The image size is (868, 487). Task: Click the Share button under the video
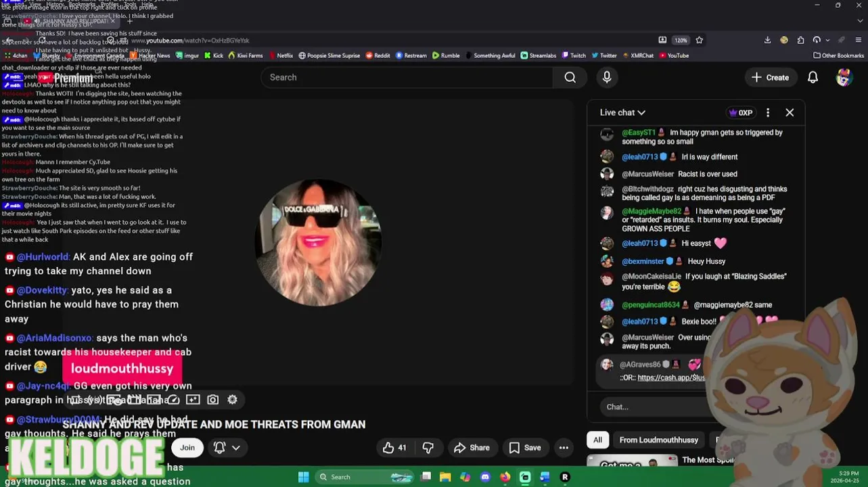(472, 448)
